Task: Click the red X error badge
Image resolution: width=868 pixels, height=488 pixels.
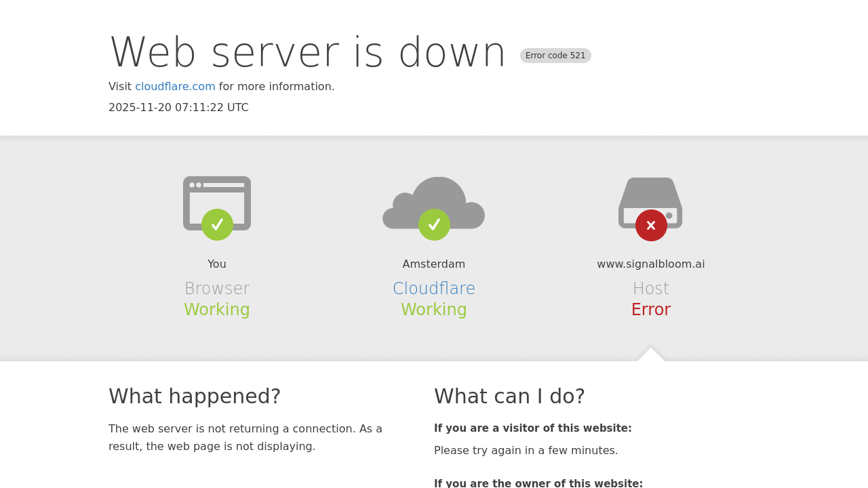Action: point(651,225)
